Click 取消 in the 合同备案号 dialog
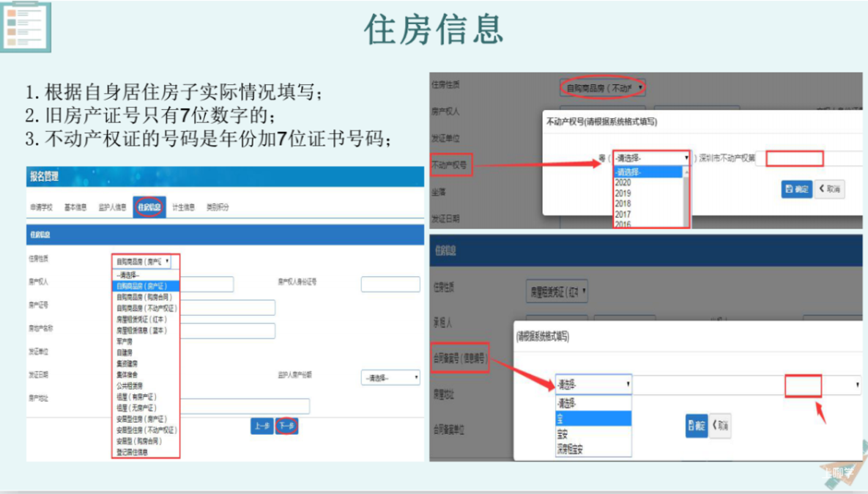The width and height of the screenshot is (868, 494). (x=720, y=425)
